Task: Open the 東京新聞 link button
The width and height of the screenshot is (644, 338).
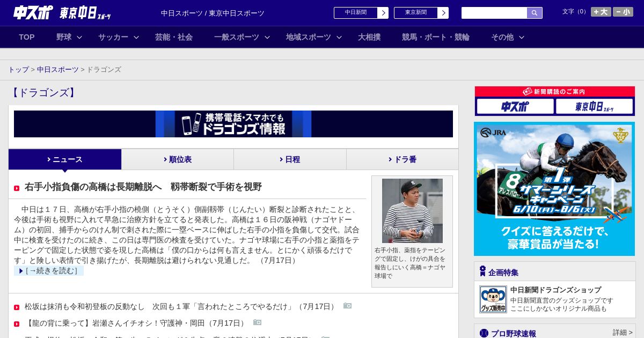Action: point(421,13)
